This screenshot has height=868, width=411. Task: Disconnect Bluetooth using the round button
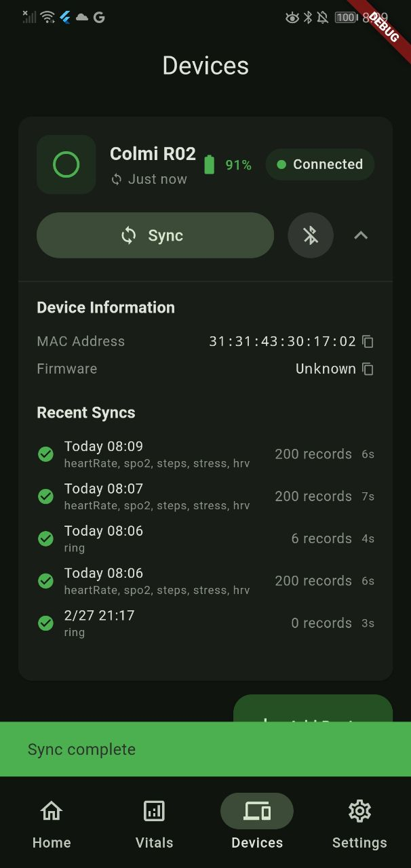point(311,235)
